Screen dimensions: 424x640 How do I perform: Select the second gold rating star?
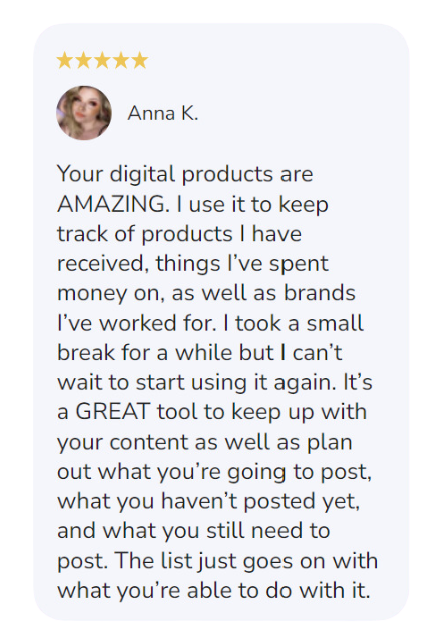coord(83,60)
